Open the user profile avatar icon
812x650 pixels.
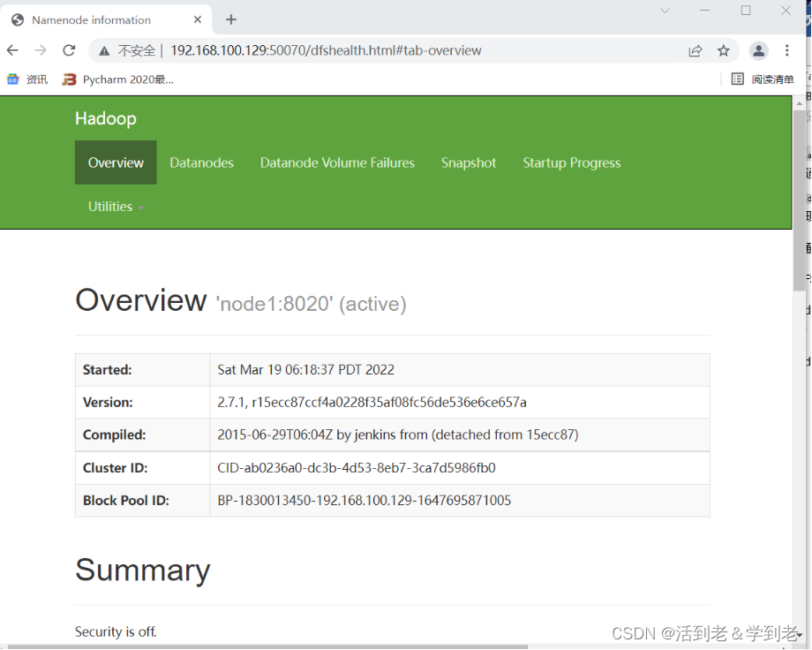(759, 50)
